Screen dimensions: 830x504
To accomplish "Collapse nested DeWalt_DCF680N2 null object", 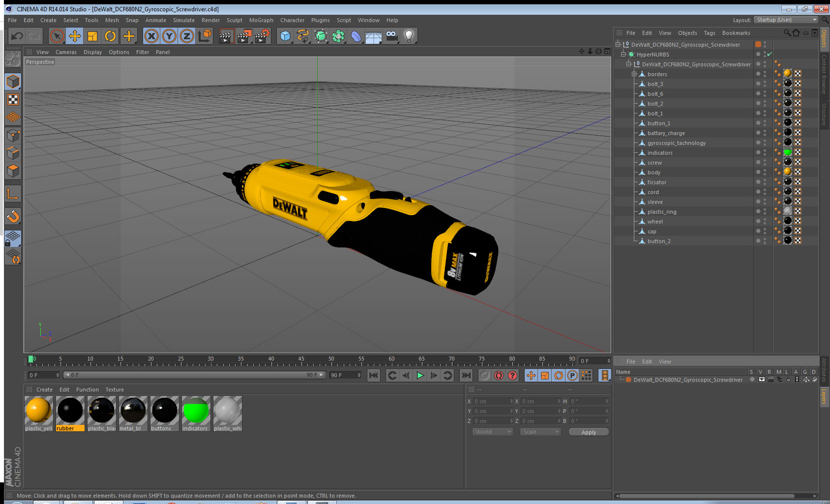I will point(629,64).
